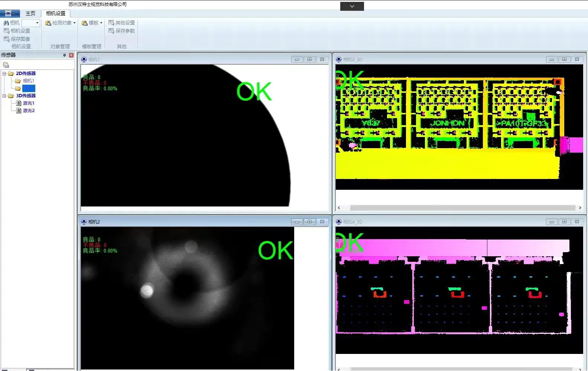Click the horizontal scrollbar in 相机3_3D window
The height and width of the screenshot is (371, 588).
[462, 208]
